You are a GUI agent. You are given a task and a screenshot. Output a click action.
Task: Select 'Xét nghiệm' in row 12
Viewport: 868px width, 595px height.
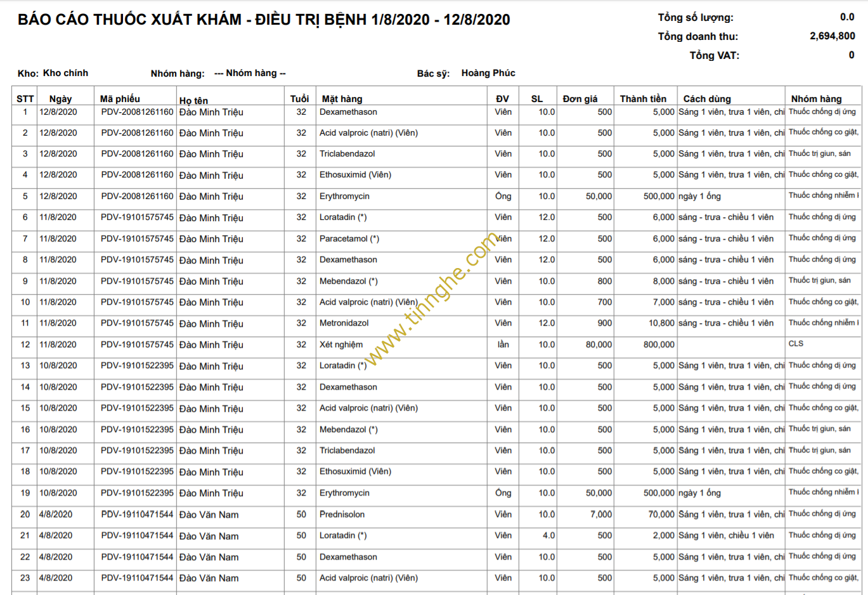click(x=341, y=345)
